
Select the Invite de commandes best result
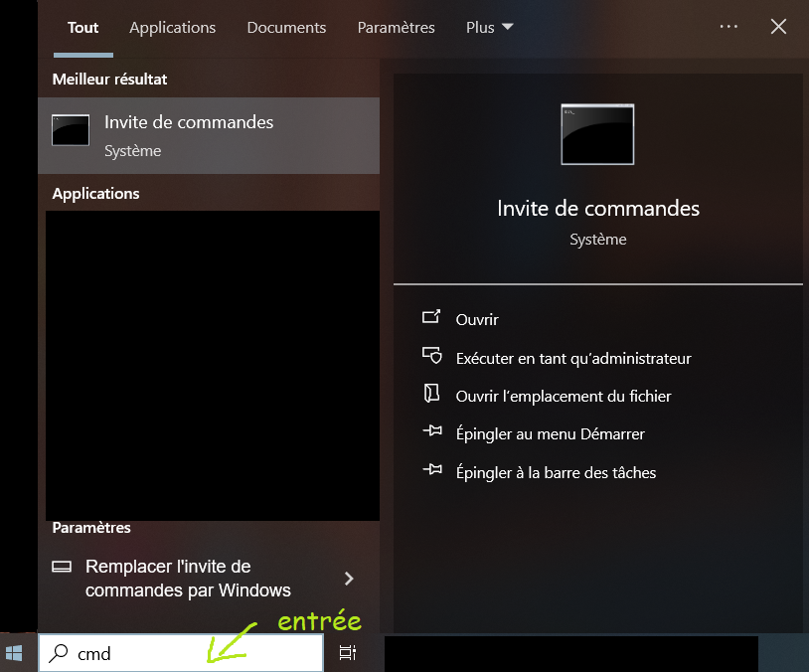pos(209,136)
